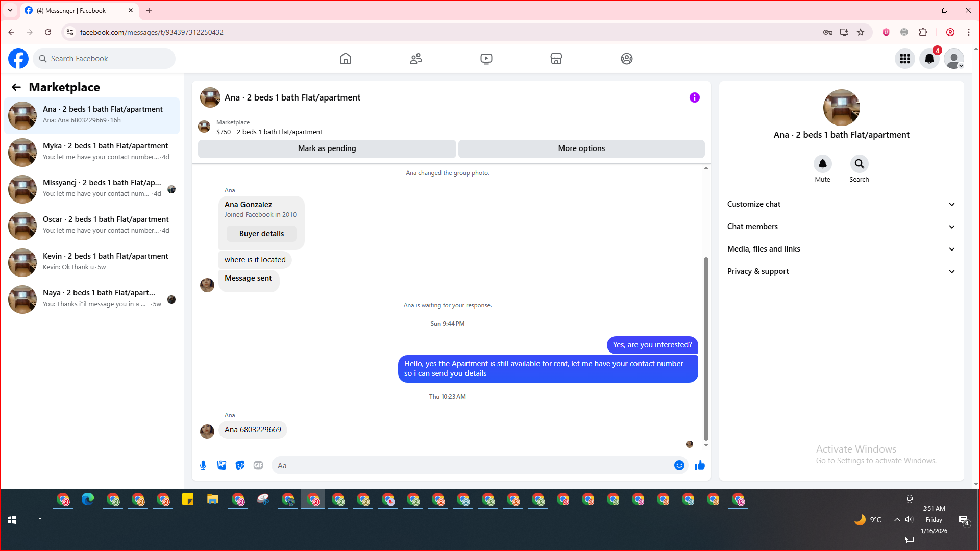
Task: Open the GIF picker
Action: point(258,465)
